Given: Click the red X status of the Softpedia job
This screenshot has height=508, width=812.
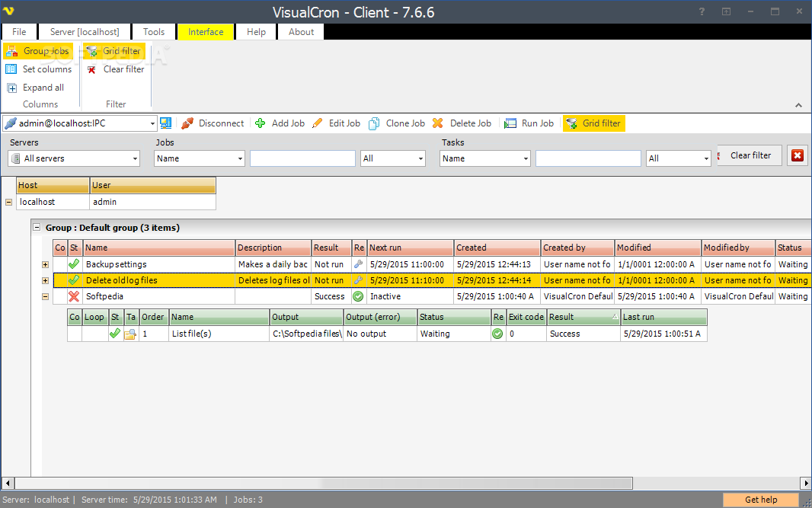Looking at the screenshot, I should (74, 296).
